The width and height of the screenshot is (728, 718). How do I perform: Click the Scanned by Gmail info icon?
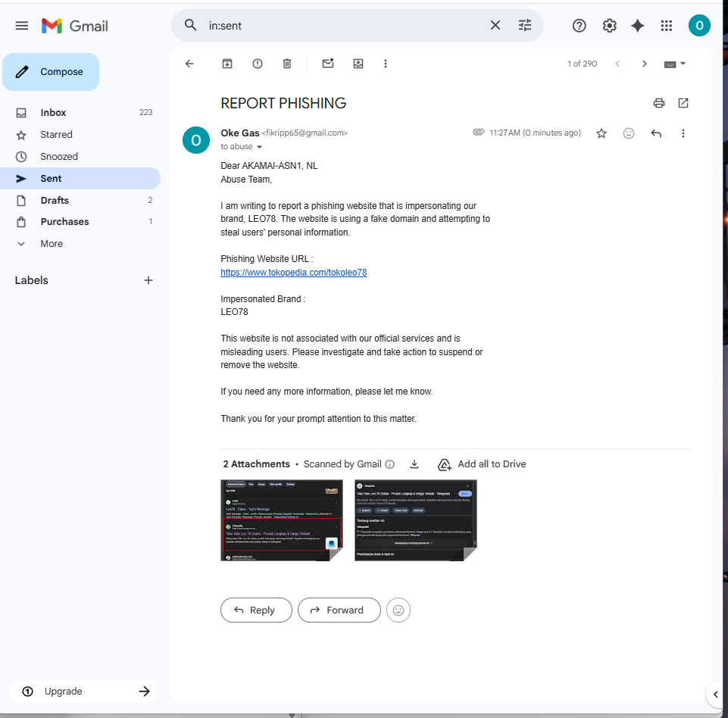[x=390, y=464]
